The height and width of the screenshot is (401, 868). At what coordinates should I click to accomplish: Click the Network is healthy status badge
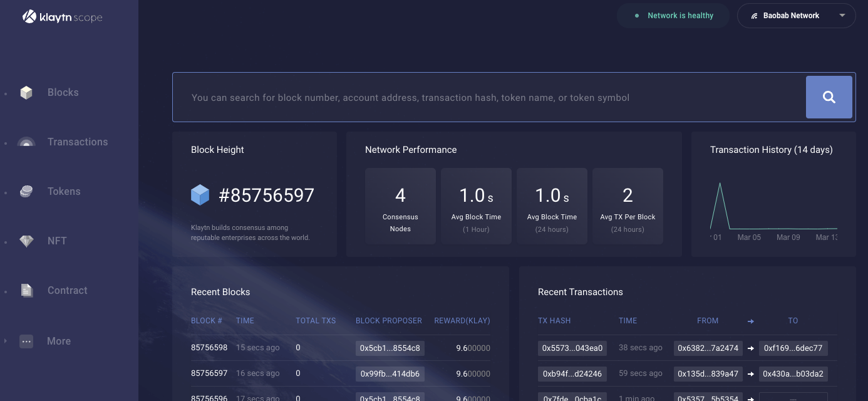coord(673,16)
